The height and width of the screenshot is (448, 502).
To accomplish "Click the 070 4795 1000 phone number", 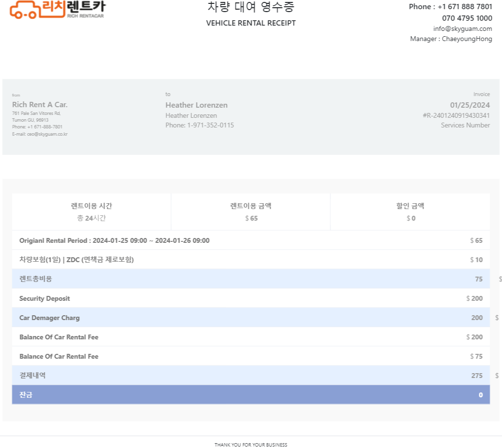I will click(467, 18).
